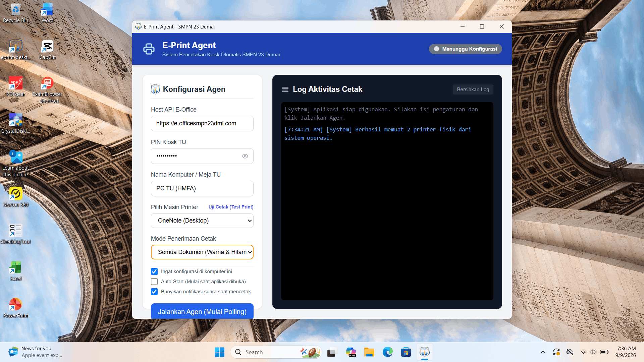Enable Auto-Start checkbox
The image size is (644, 362).
point(154,282)
